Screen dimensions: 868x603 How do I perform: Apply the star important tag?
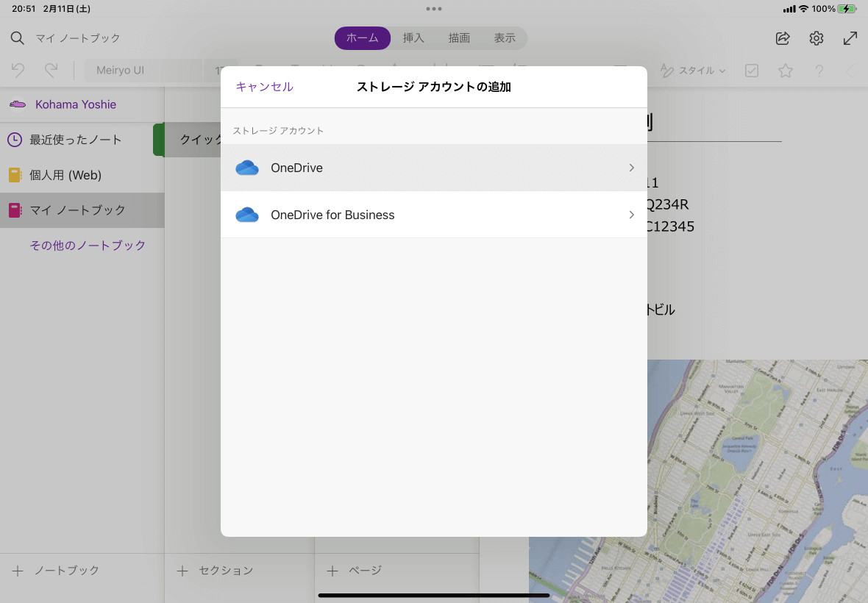pyautogui.click(x=786, y=71)
